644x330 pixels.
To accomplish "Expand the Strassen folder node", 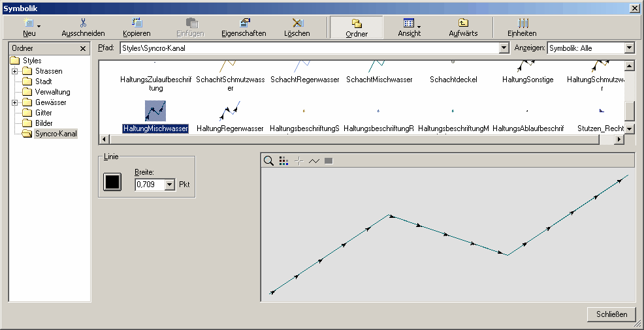I will coord(15,71).
